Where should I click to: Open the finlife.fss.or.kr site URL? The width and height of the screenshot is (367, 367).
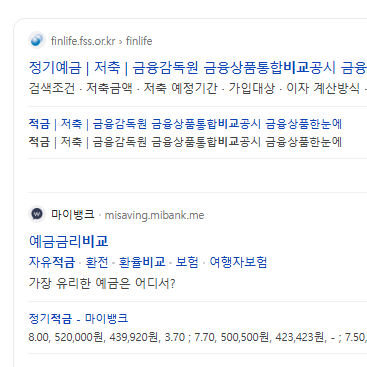(x=83, y=41)
